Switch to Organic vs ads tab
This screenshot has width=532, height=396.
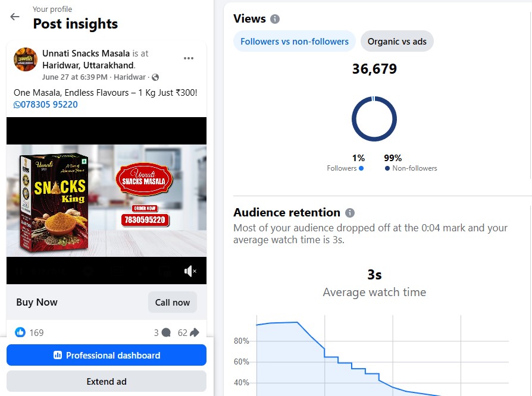(397, 42)
